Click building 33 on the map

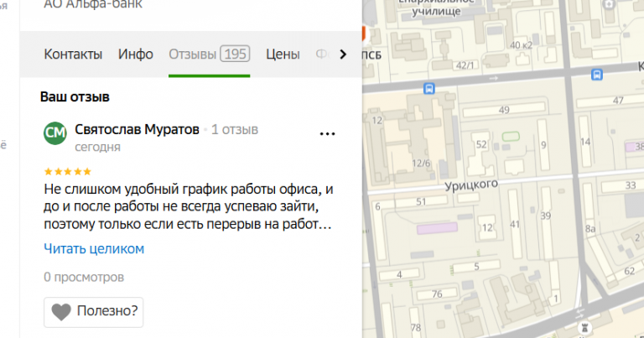(x=631, y=185)
